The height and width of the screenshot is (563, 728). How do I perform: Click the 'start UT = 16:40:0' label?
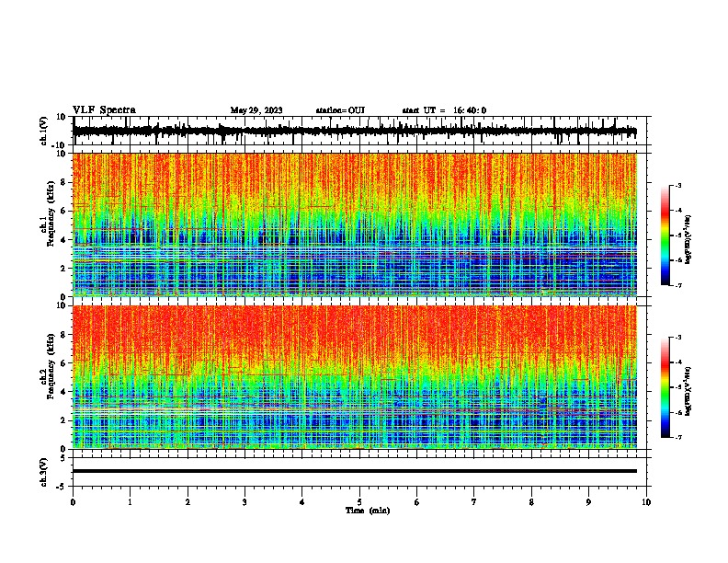point(444,110)
